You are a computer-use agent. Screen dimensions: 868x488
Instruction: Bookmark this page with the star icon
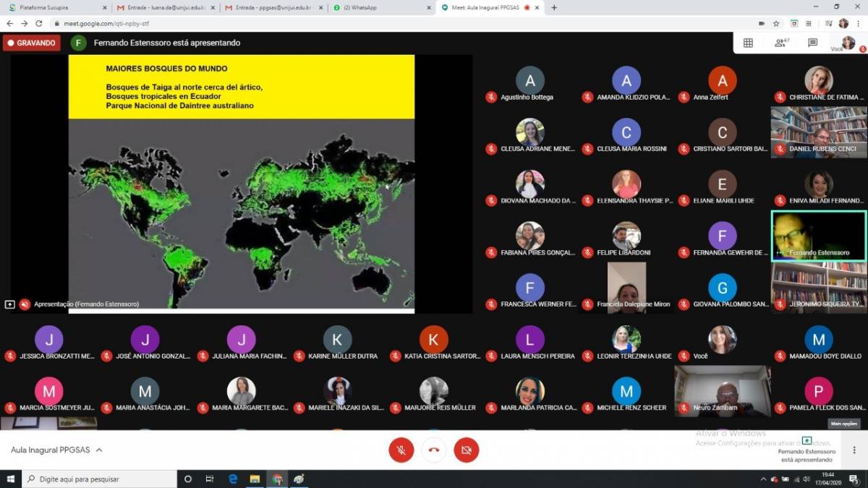coord(776,23)
